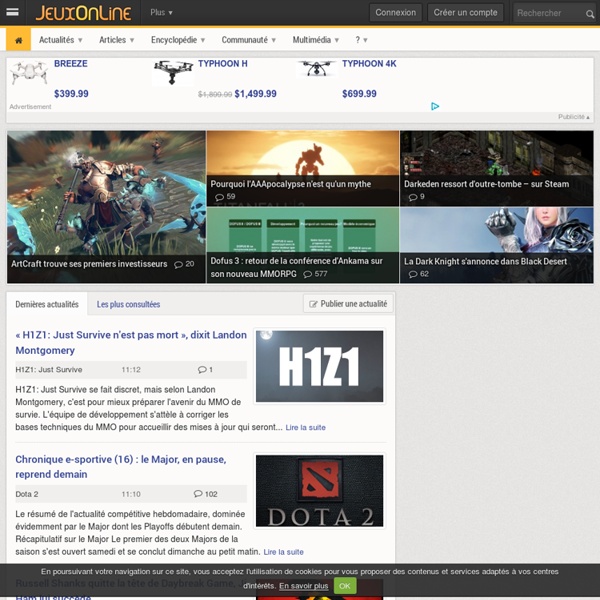Open Chronique e-sportive (16) headline

(x=121, y=467)
